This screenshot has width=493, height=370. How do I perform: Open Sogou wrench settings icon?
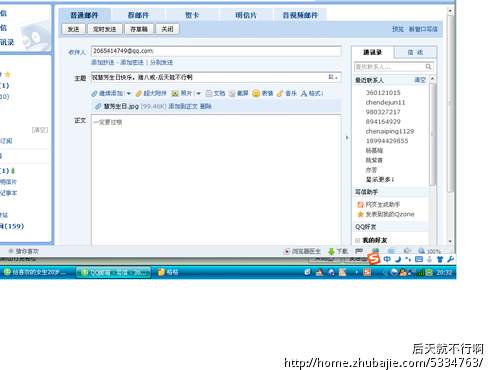click(450, 259)
